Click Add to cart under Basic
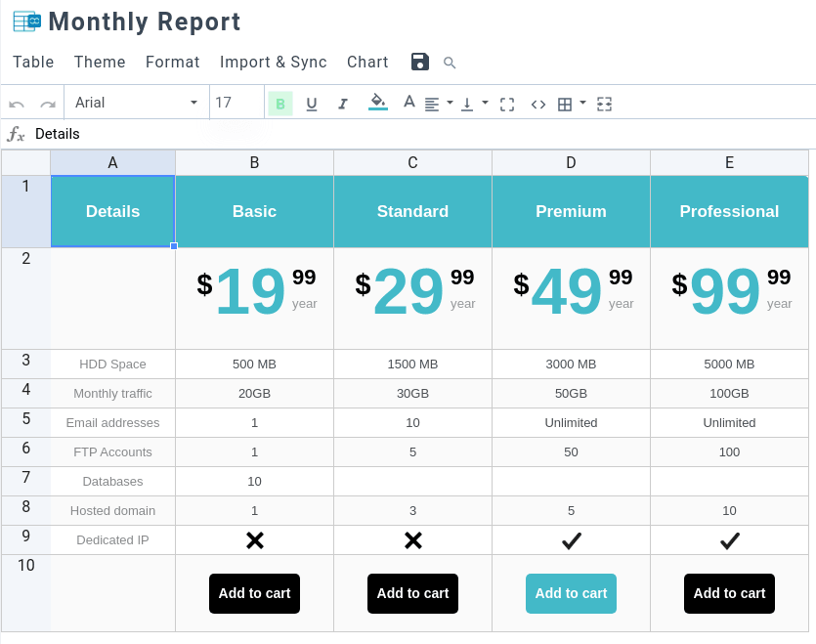This screenshot has width=816, height=644. pos(254,593)
